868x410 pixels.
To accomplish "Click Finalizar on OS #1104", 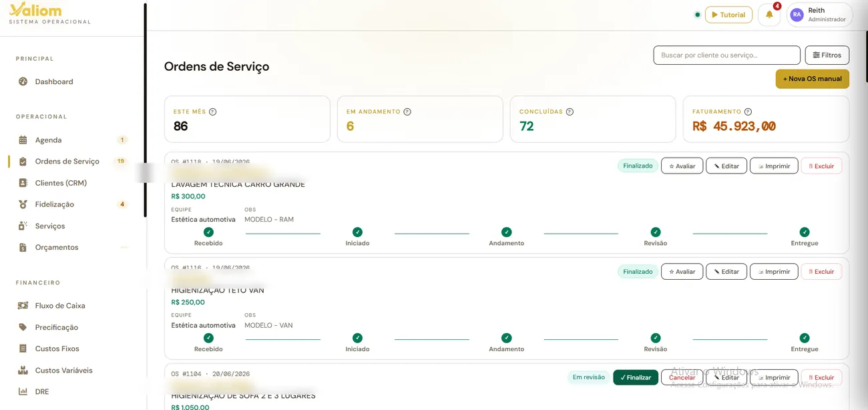I will click(x=636, y=377).
